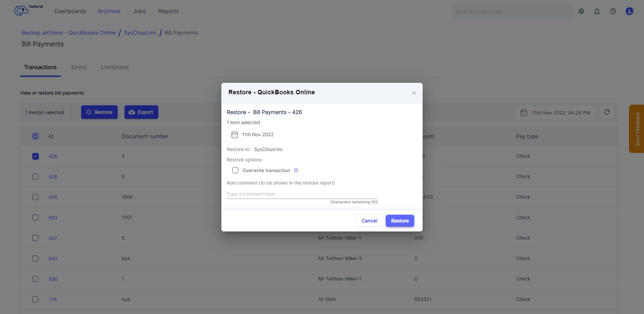Open the 11th Nov 2022, 04:26 PM date selector
The image size is (644, 314).
[555, 113]
